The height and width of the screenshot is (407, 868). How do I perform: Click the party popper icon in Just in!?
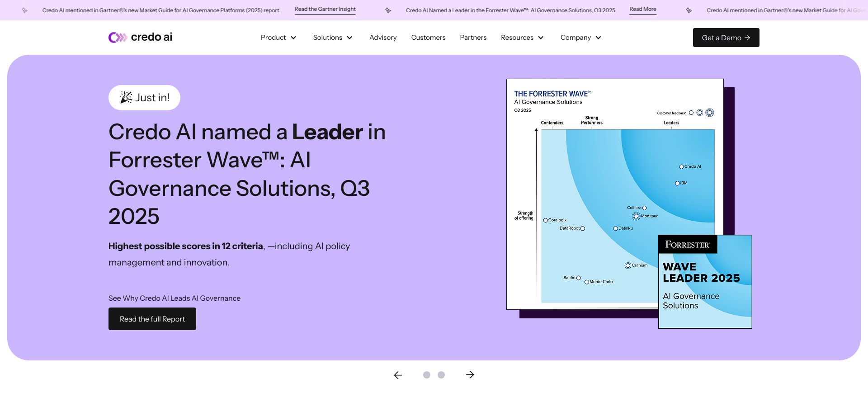[x=126, y=97]
